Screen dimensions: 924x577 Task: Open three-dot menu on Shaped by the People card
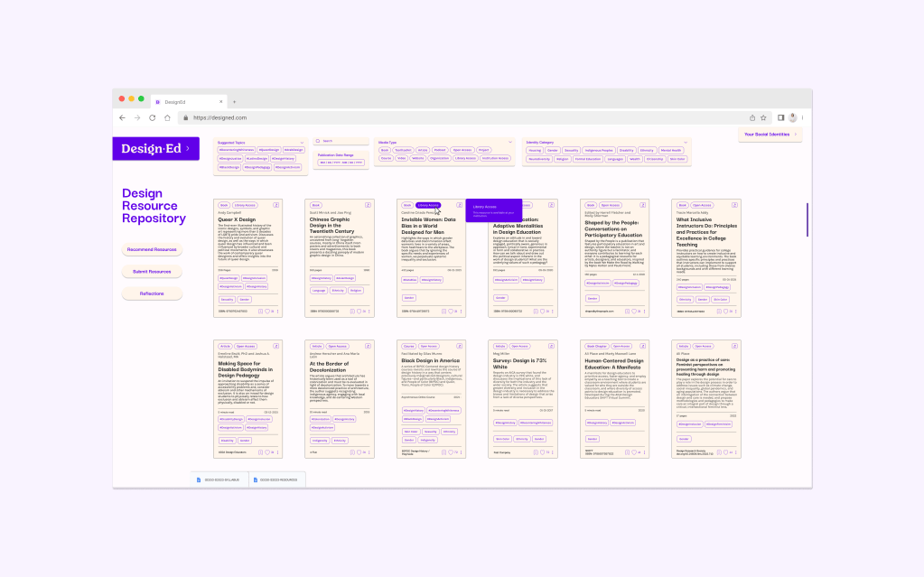pyautogui.click(x=643, y=312)
